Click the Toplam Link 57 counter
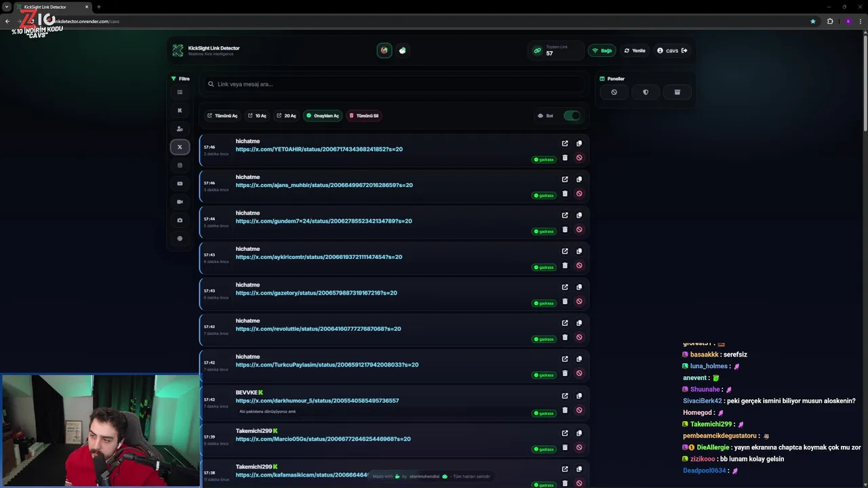This screenshot has width=868, height=488. (x=555, y=50)
